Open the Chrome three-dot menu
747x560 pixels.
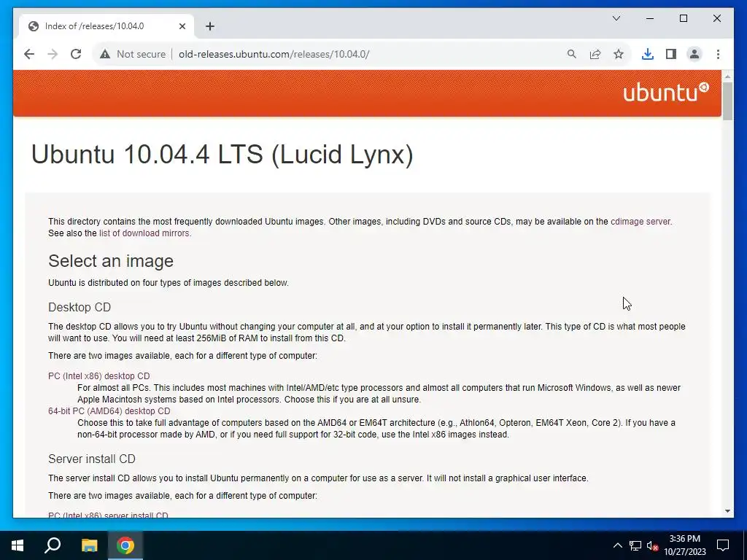pyautogui.click(x=718, y=54)
